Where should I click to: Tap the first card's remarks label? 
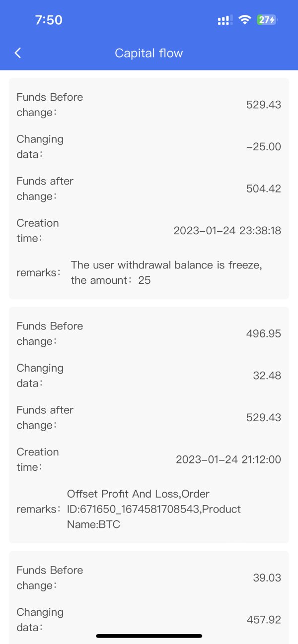[39, 273]
